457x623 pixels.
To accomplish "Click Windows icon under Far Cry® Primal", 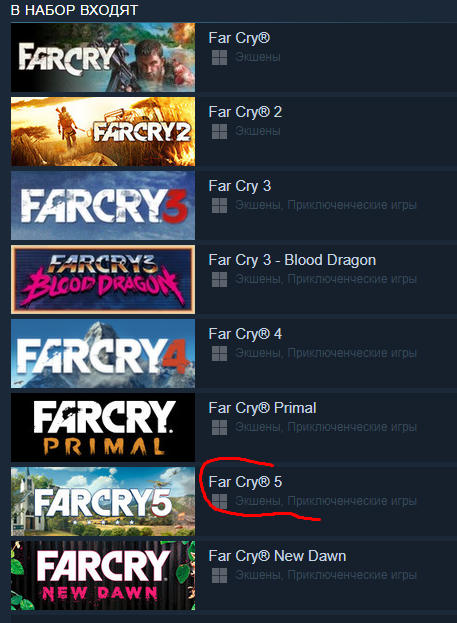I will 219,427.
